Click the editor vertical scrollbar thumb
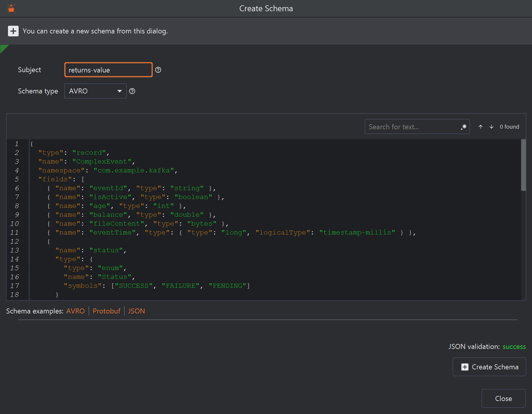Image resolution: width=532 pixels, height=414 pixels. (x=523, y=165)
